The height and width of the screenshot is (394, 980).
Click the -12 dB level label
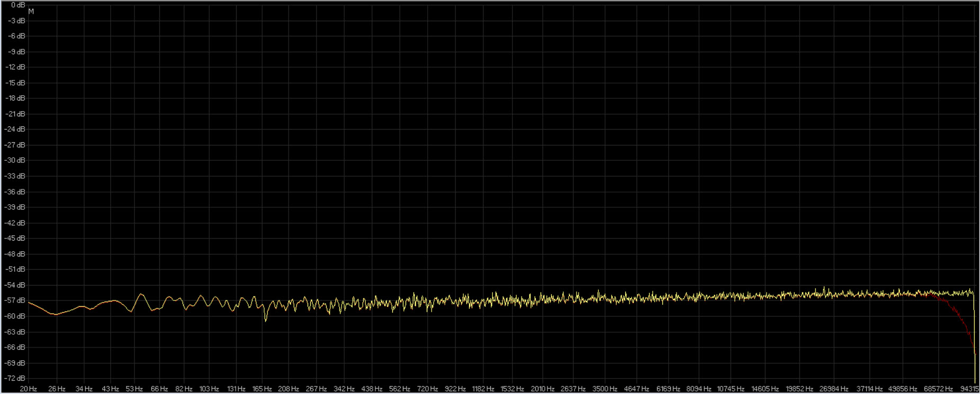15,67
